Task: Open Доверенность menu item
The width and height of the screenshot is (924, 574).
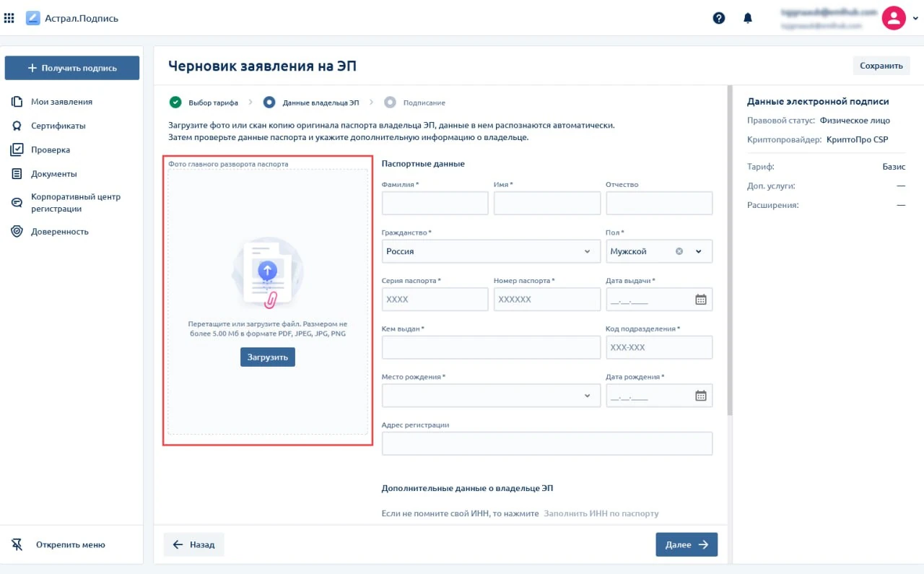Action: coord(59,232)
